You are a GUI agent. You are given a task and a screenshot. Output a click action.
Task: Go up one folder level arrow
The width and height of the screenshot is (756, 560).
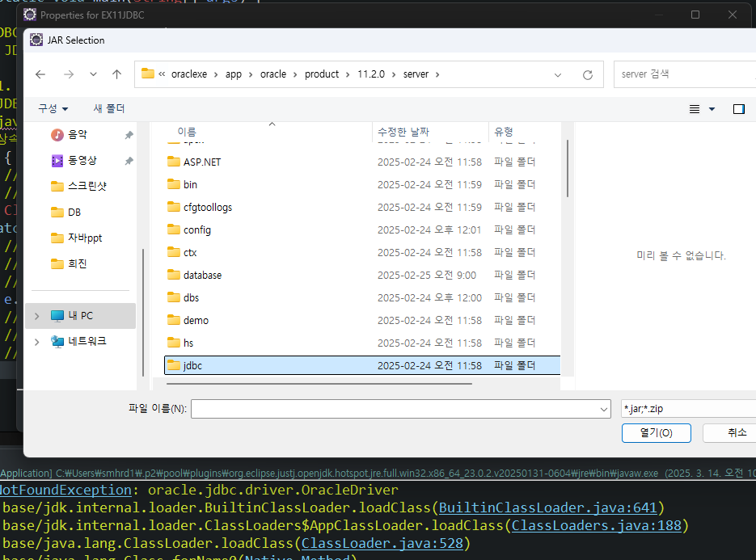[116, 74]
